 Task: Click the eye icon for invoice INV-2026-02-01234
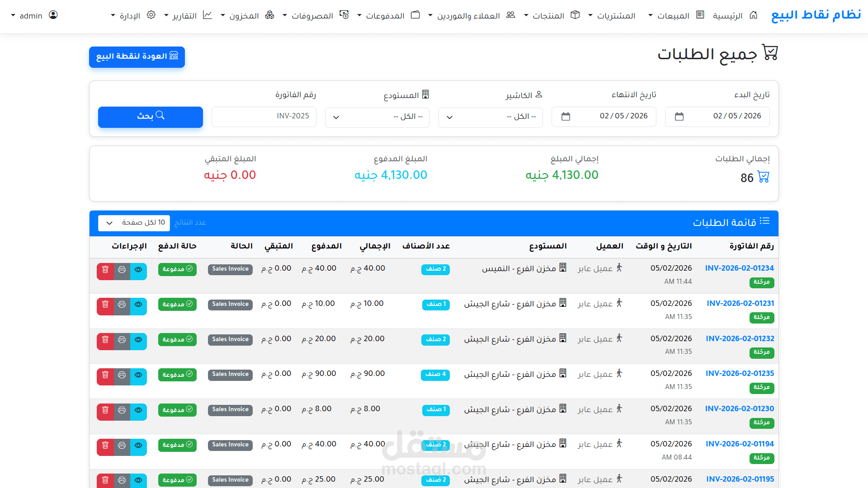tap(138, 270)
